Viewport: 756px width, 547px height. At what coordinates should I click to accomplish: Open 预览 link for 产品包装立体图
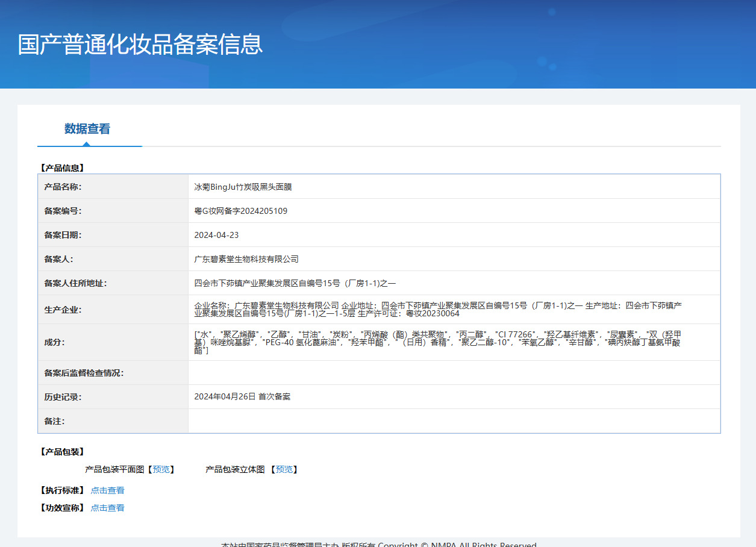pyautogui.click(x=284, y=469)
